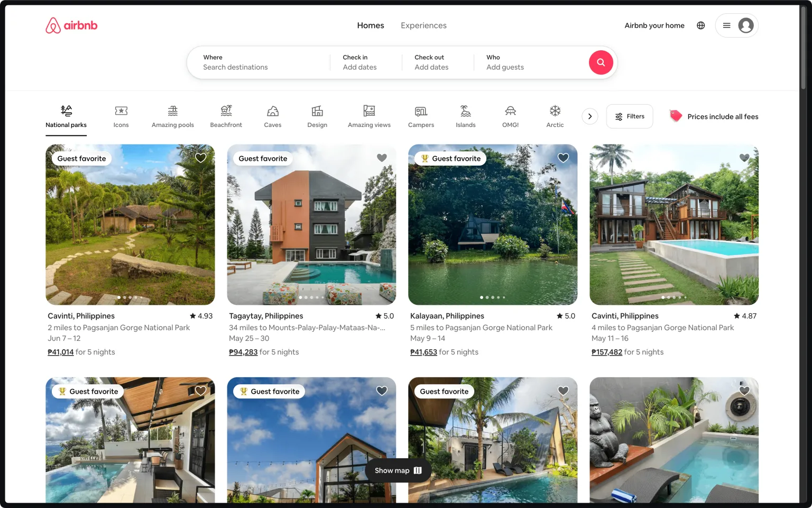Viewport: 812px width, 508px height.
Task: Click the 4.93 star rating
Action: 201,316
